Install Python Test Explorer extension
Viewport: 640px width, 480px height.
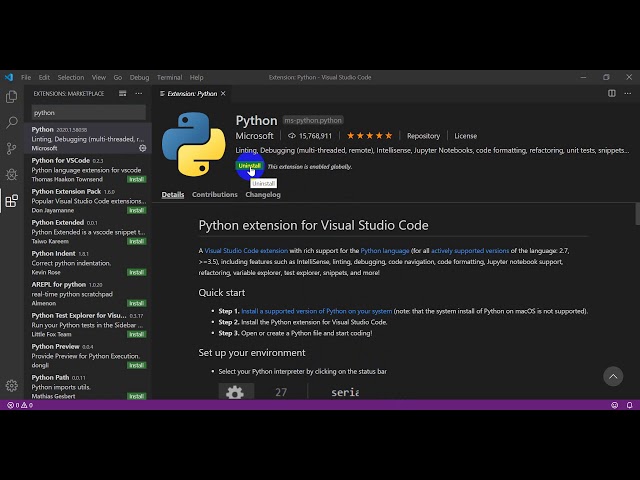136,334
